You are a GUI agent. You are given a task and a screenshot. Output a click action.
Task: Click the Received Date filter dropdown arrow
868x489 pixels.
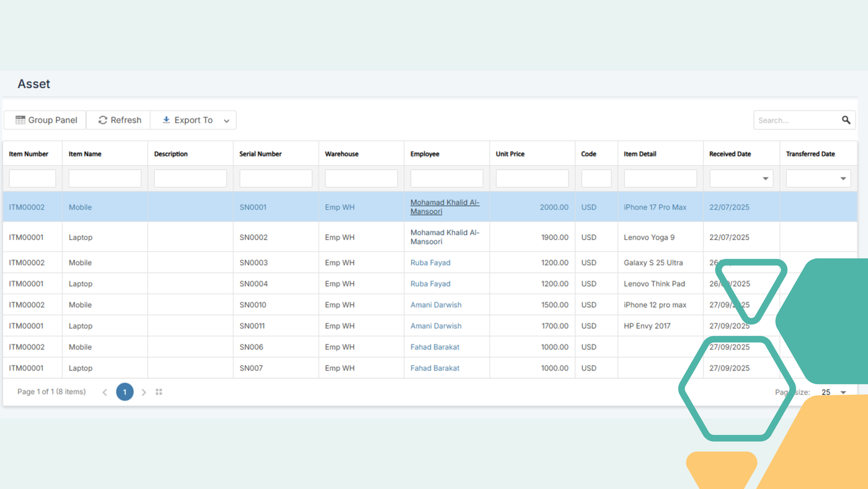click(x=767, y=178)
